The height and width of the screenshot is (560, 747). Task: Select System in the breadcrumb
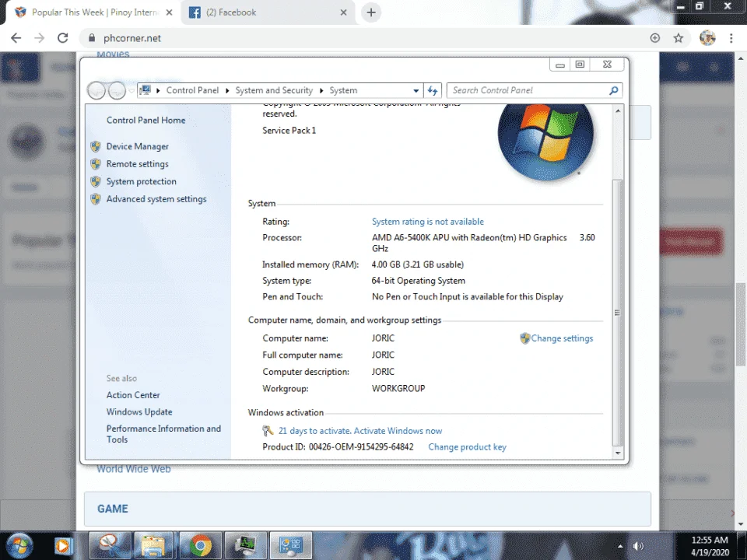343,90
